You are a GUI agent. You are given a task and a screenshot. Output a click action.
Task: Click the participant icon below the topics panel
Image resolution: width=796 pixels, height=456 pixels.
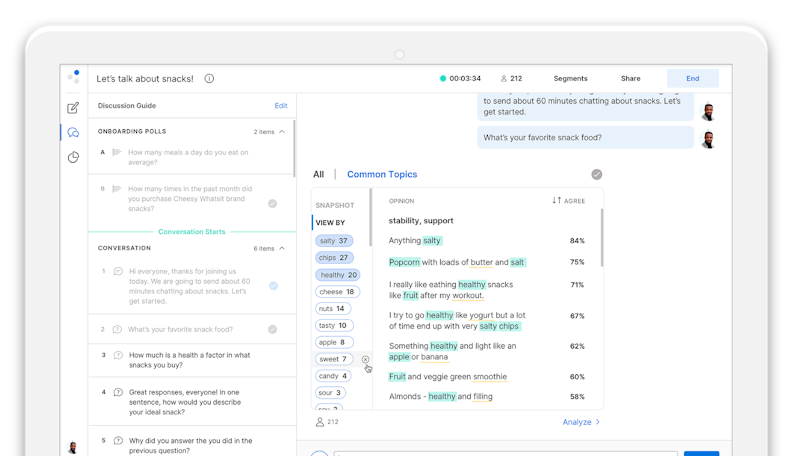[x=320, y=422]
